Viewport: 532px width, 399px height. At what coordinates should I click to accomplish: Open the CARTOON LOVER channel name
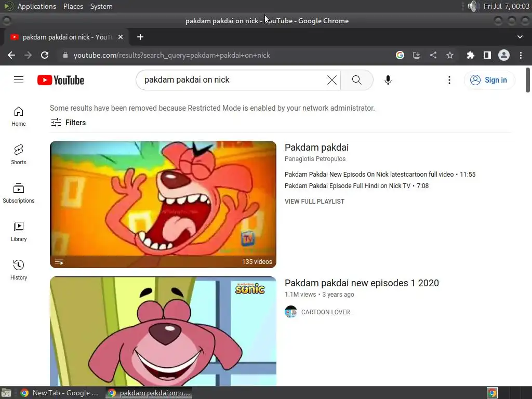(x=325, y=312)
